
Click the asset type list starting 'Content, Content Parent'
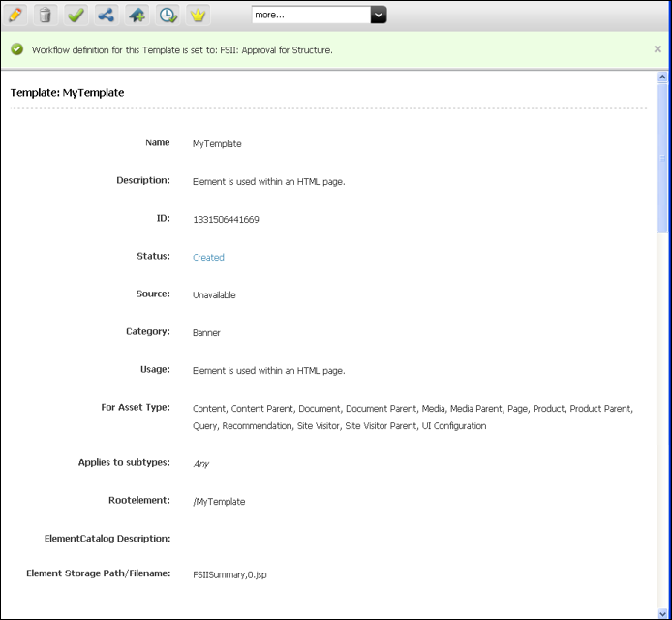412,418
